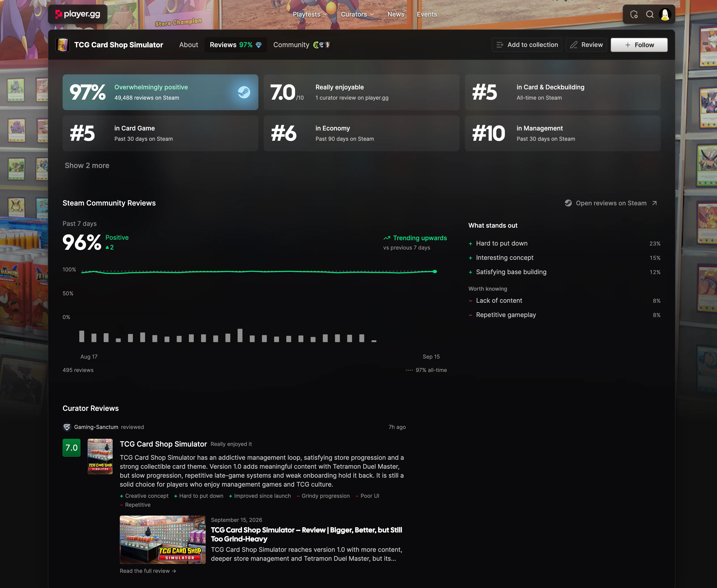The width and height of the screenshot is (717, 588).
Task: Switch to the Community tab
Action: pos(302,45)
